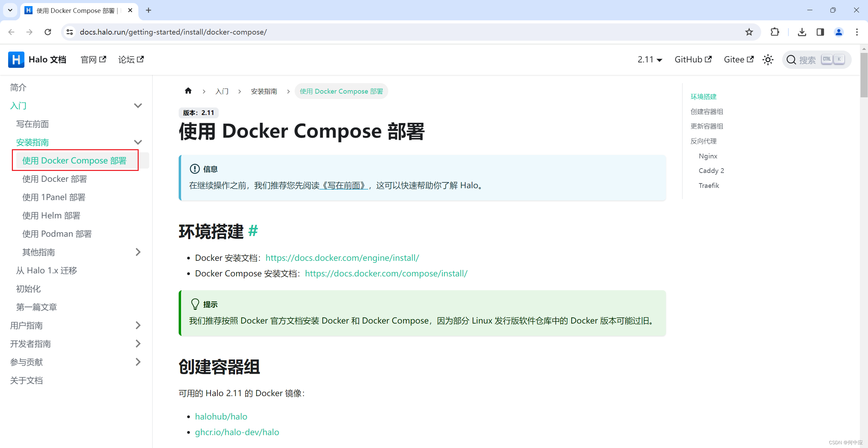Open Docker Compose安装文档 link
The height and width of the screenshot is (448, 868).
[x=386, y=273]
